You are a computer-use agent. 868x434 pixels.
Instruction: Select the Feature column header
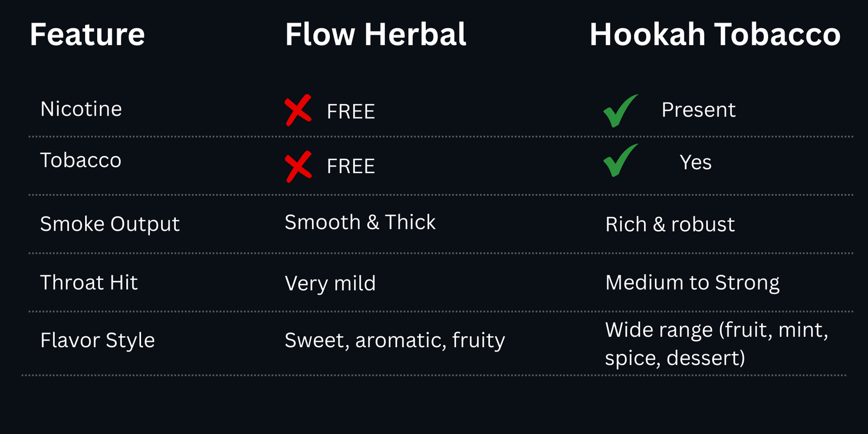pyautogui.click(x=87, y=35)
